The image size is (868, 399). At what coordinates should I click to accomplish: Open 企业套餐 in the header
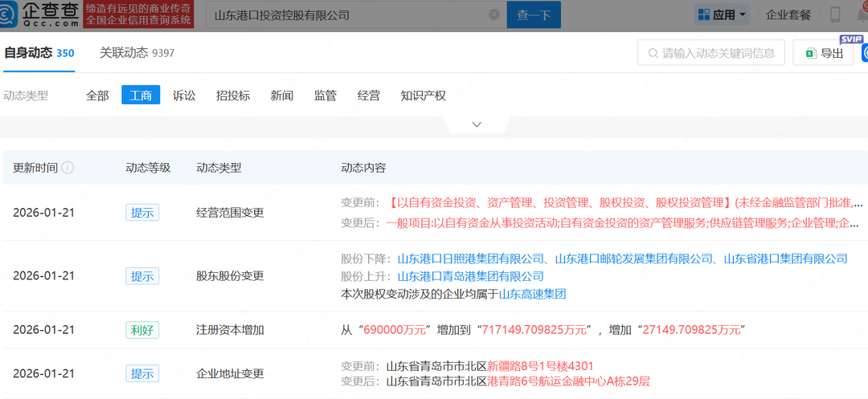coord(788,14)
